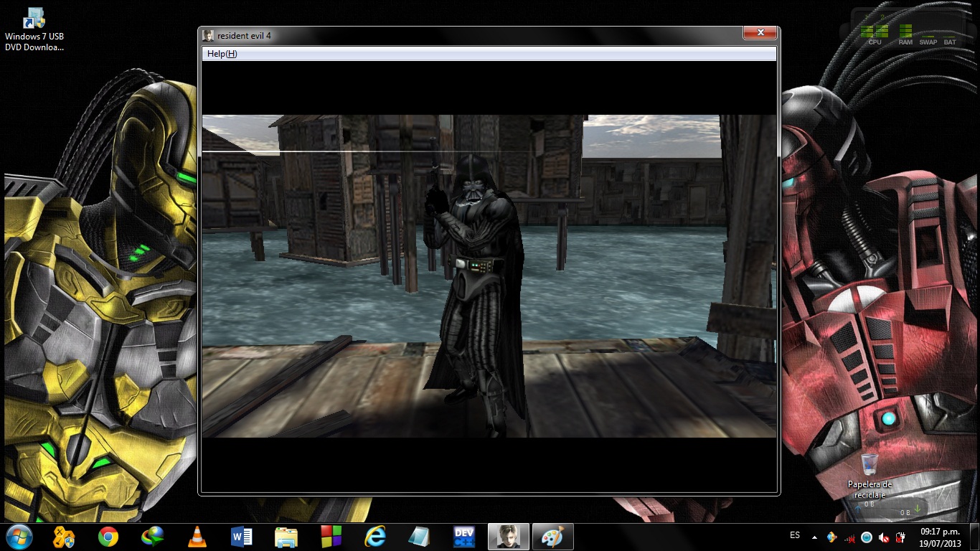This screenshot has height=551, width=980.
Task: Open the network status tray icon
Action: click(x=850, y=537)
